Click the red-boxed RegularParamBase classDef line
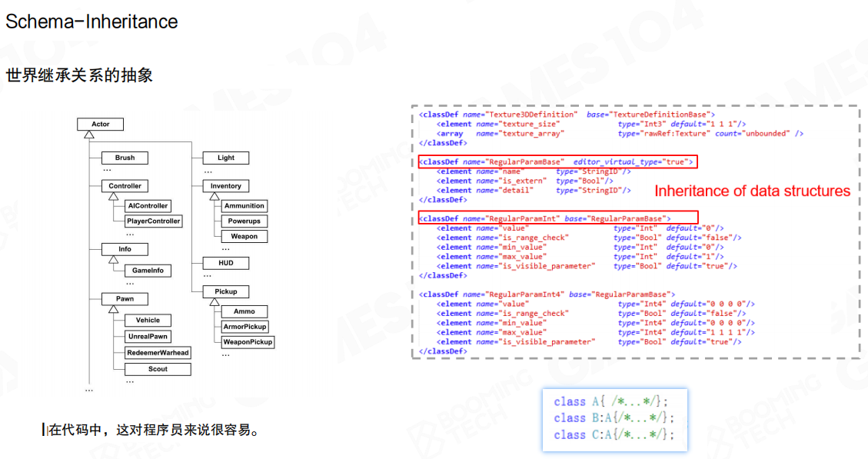 pos(556,161)
